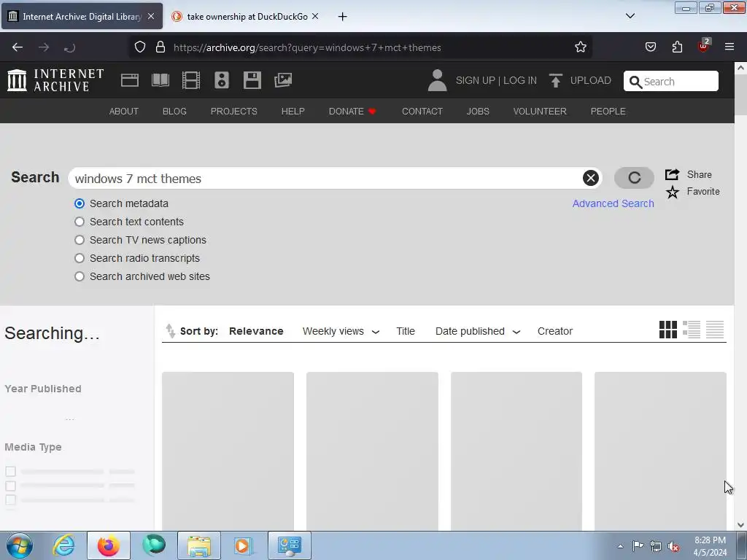Open the Windows Start button

pyautogui.click(x=20, y=545)
